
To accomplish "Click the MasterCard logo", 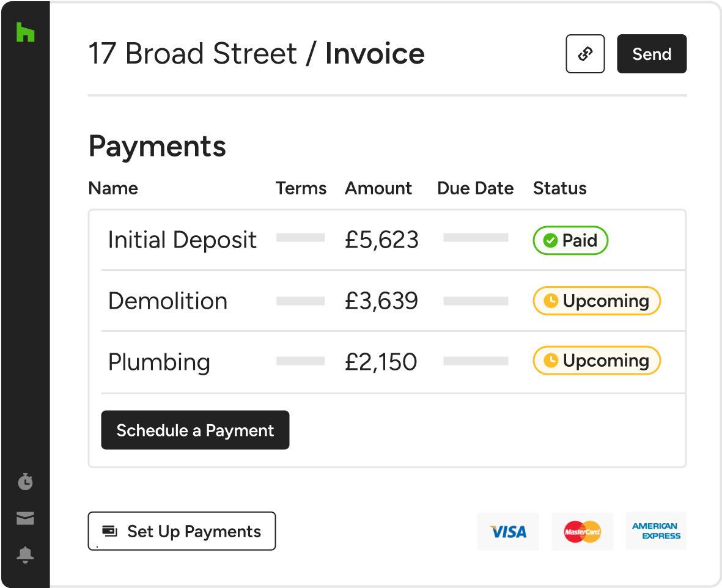I will [582, 531].
